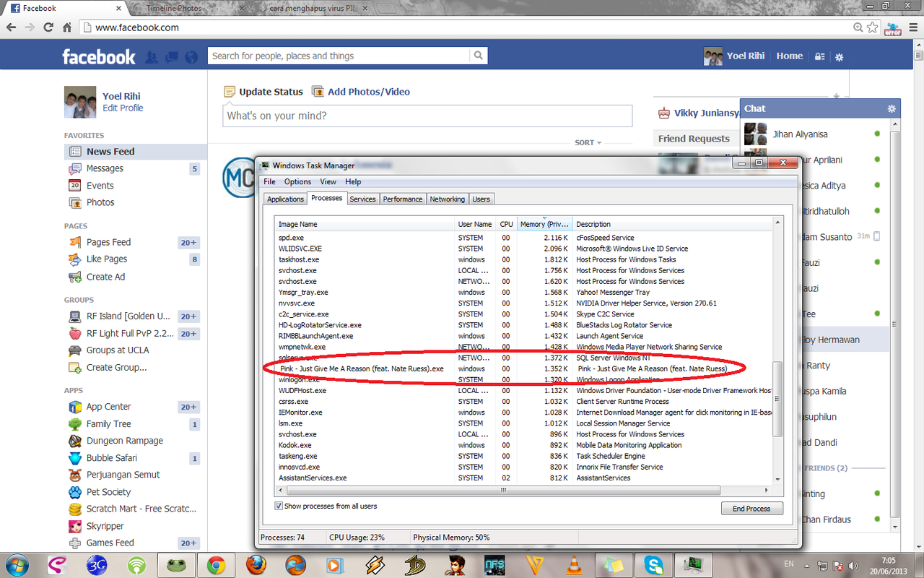Open NFS game icon in taskbar
Screen dimensions: 924x578
coord(494,565)
